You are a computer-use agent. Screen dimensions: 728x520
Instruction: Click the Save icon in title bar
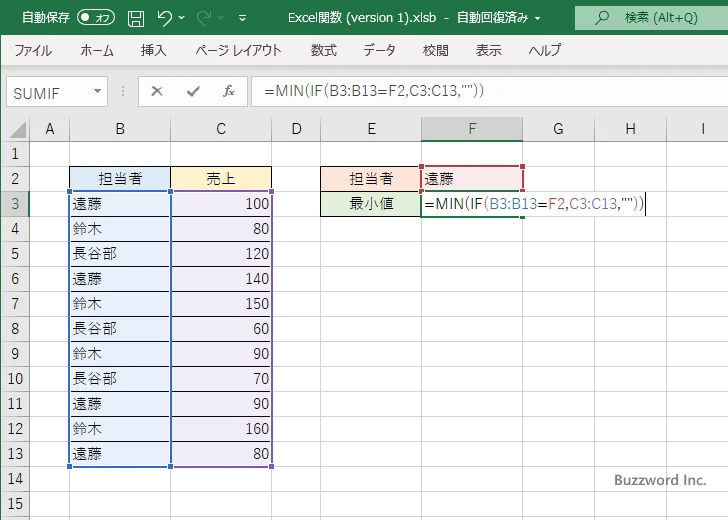136,18
